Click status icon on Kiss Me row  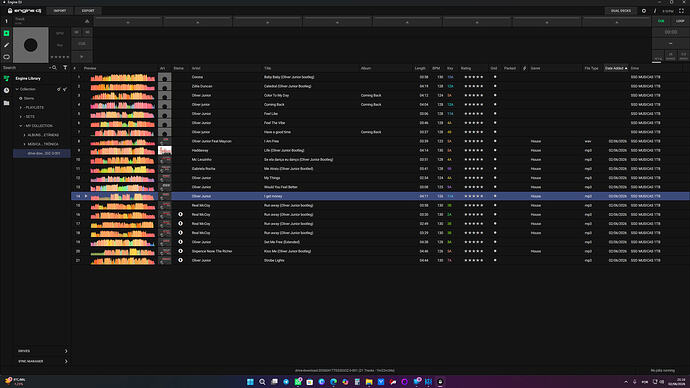tap(180, 251)
